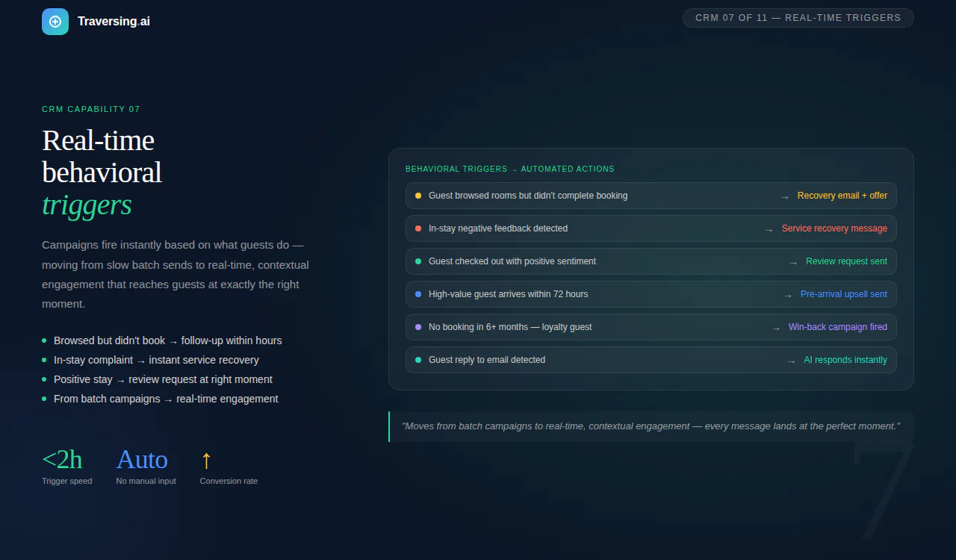Click the quote 'Moves from batch campaigns to real-time'
Screen dimensions: 956x560
[651, 426]
